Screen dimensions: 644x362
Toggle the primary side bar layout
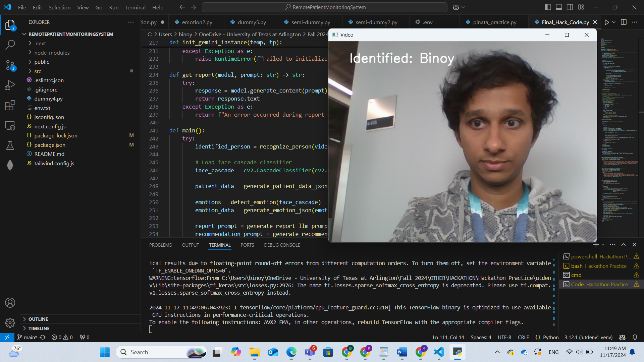548,7
